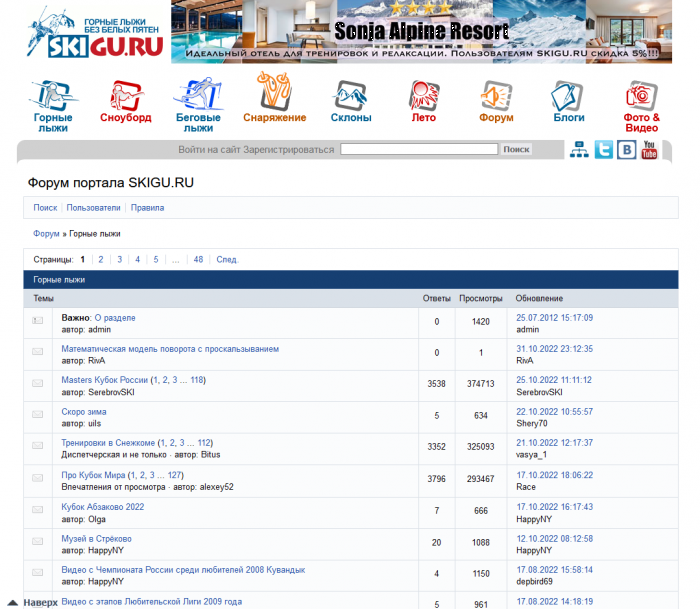
Task: Go to page 5
Action: pyautogui.click(x=156, y=259)
